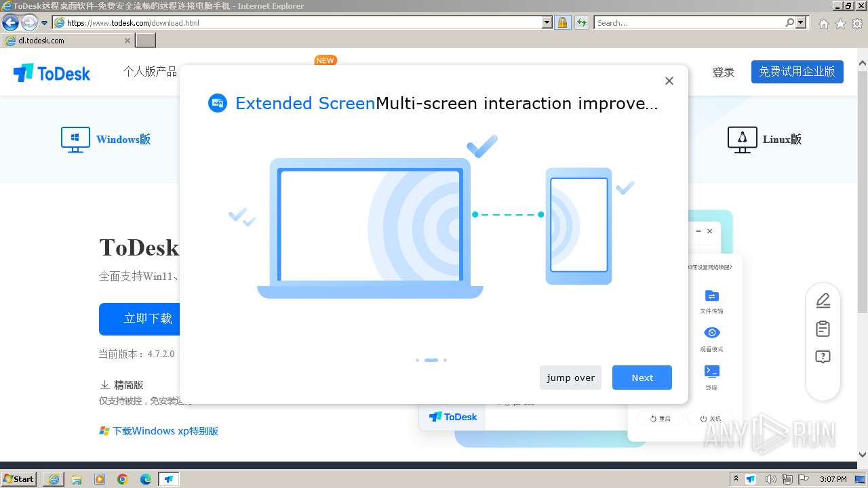Select the active middle pagination indicator
This screenshot has height=488, width=868.
[x=431, y=360]
